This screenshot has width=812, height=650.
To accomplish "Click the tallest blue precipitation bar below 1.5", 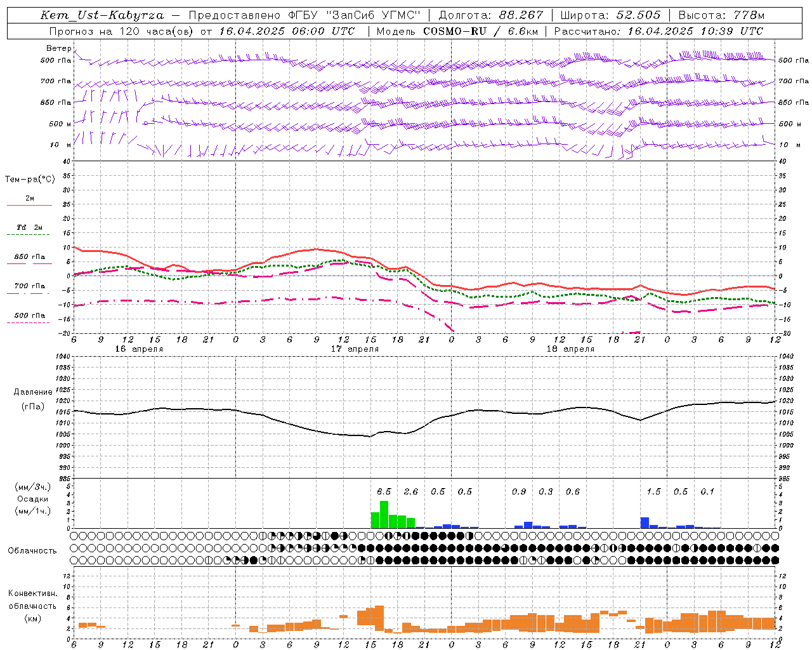I will 645,523.
